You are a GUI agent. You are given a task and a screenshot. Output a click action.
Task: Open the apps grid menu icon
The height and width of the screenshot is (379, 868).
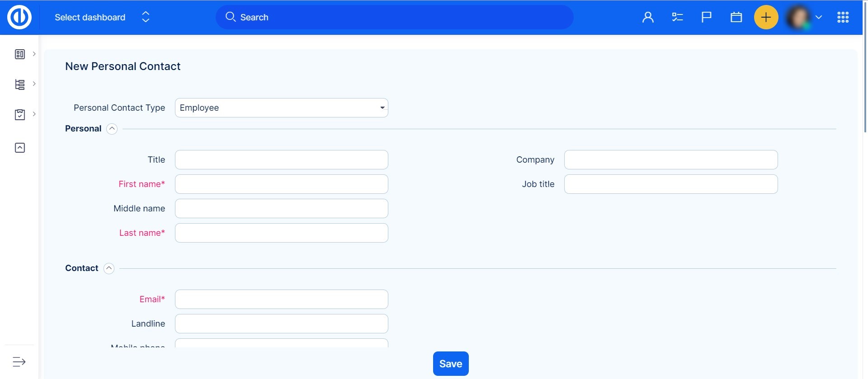[843, 17]
